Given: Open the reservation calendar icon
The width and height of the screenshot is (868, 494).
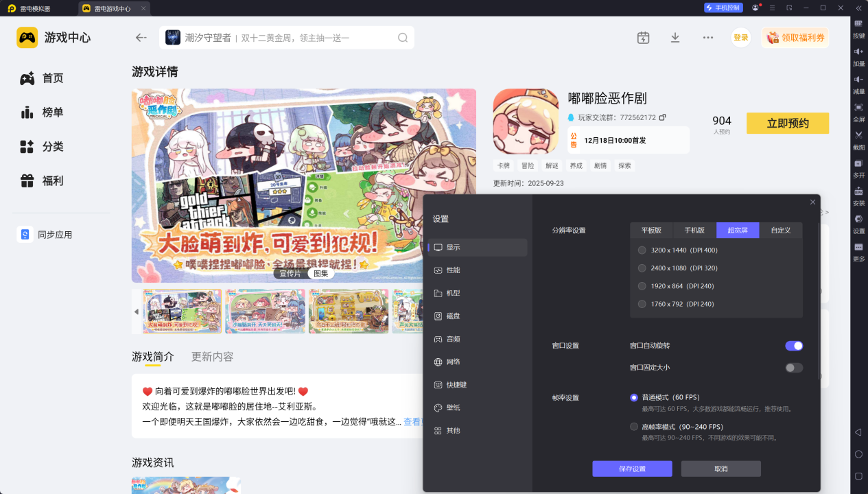Looking at the screenshot, I should tap(643, 38).
